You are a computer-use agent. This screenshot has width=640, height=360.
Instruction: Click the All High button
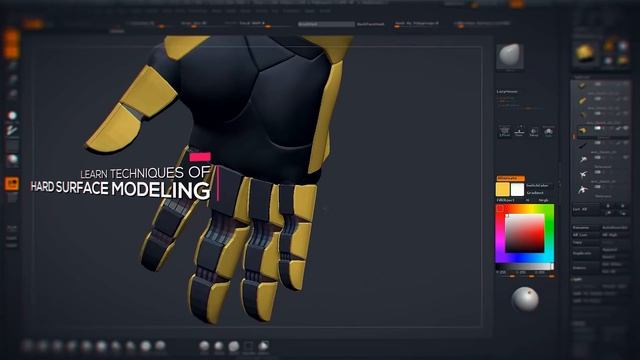[x=615, y=235]
